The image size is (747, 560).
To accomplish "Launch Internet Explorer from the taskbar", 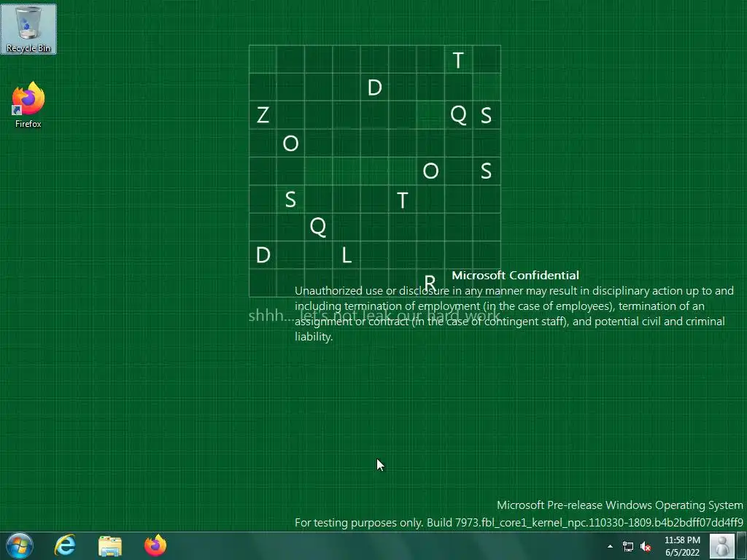I will tap(65, 545).
